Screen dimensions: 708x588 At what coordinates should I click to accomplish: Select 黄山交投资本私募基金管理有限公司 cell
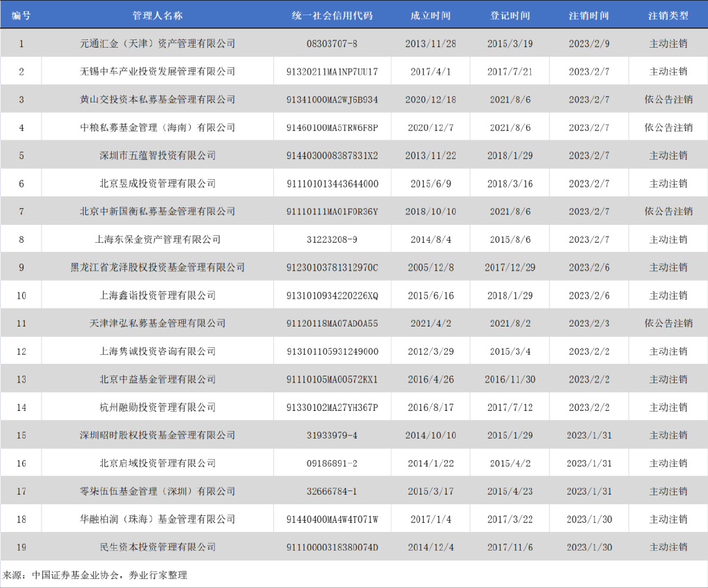[157, 100]
